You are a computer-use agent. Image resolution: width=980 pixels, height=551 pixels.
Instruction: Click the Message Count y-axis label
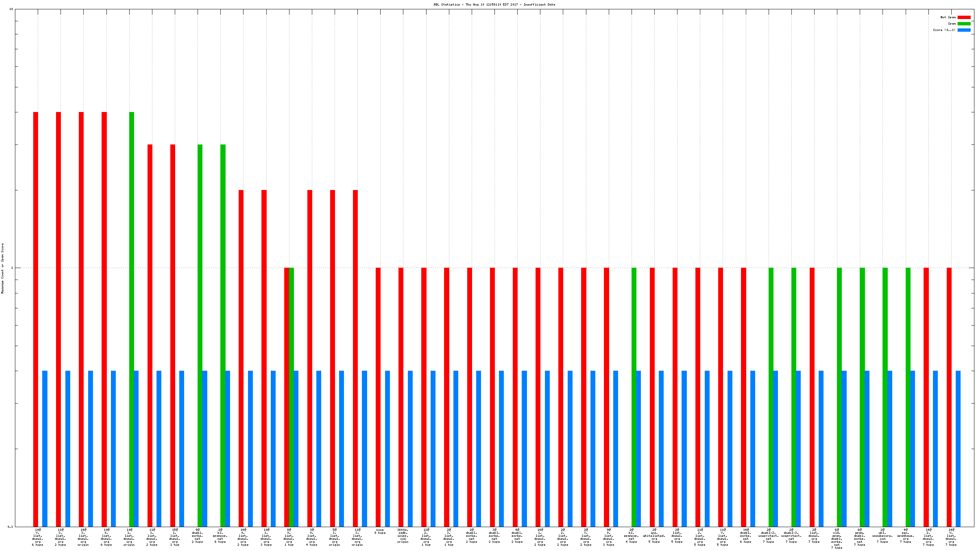3,268
